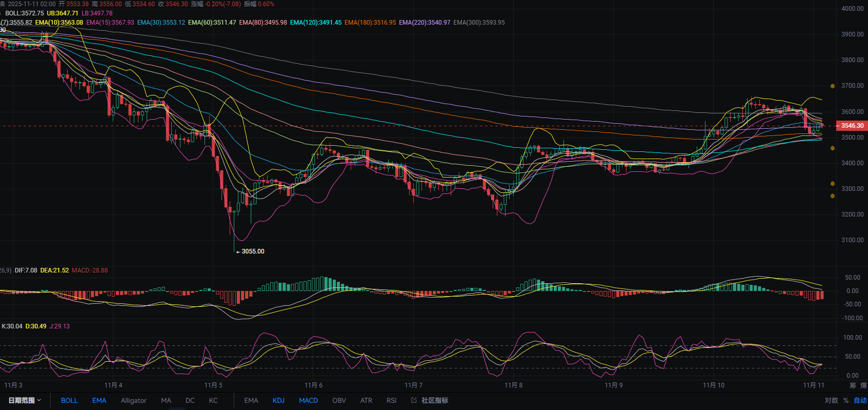Click the alert bell near the 3700 price level
Screen dimensions: 868x410
tap(833, 86)
